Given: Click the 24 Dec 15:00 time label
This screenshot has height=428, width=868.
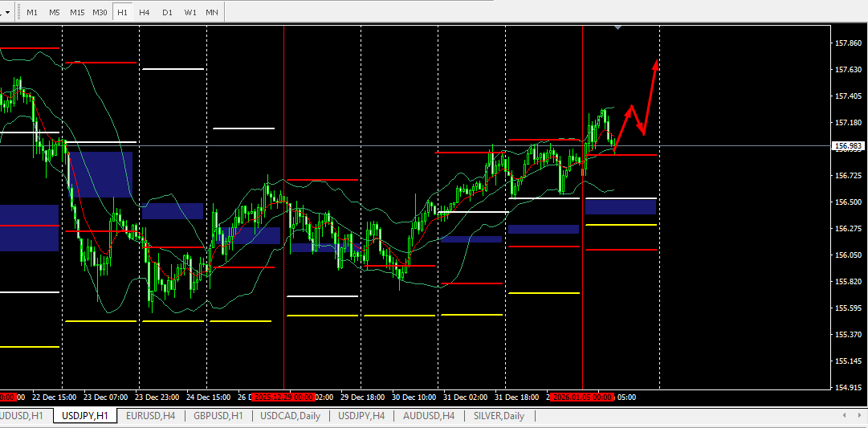Looking at the screenshot, I should [210, 397].
